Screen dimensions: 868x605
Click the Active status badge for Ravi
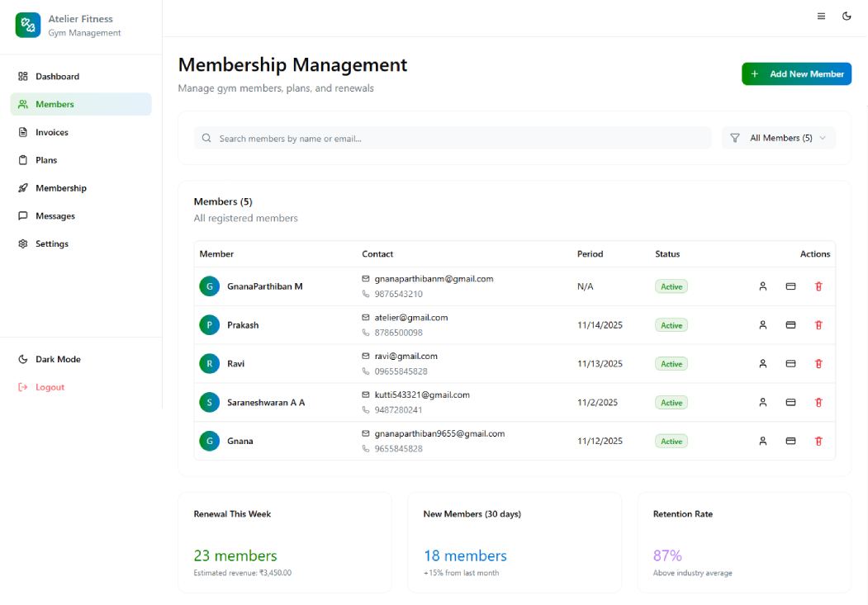(671, 364)
